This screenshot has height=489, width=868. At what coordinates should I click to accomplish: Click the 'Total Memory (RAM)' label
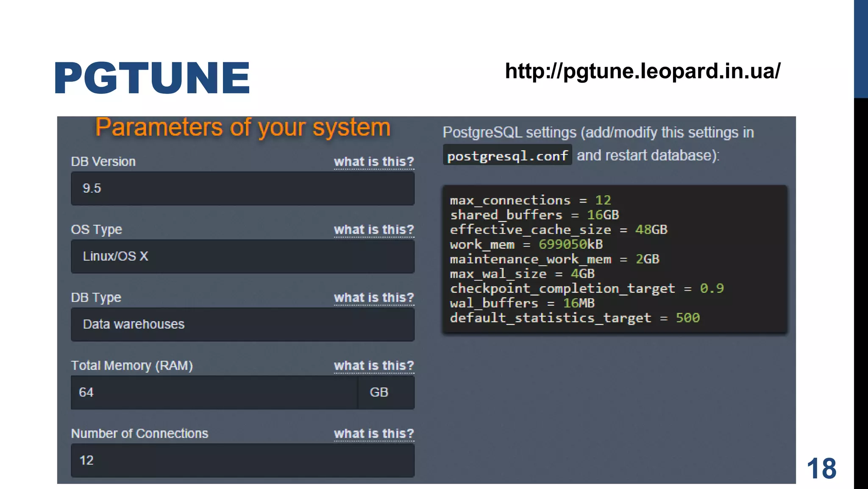[132, 366]
